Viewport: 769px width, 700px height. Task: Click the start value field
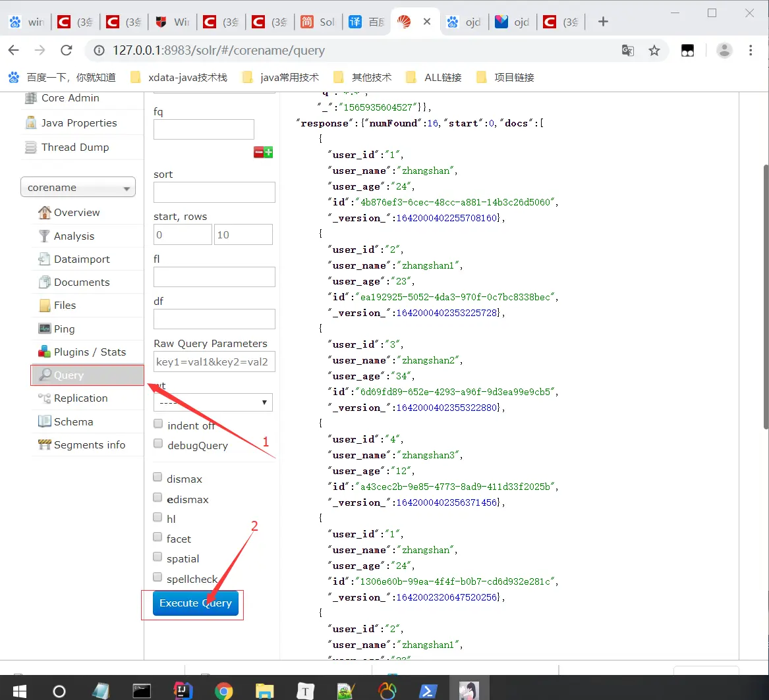coord(183,234)
